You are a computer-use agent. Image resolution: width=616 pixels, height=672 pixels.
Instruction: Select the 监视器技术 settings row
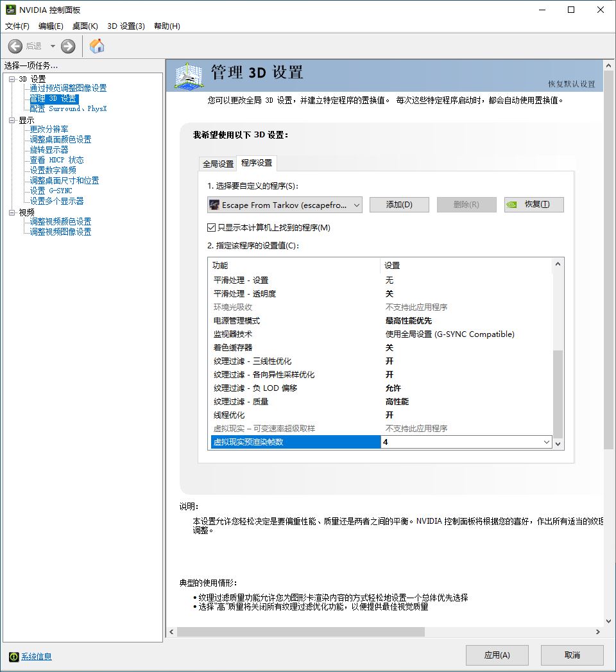pos(381,334)
